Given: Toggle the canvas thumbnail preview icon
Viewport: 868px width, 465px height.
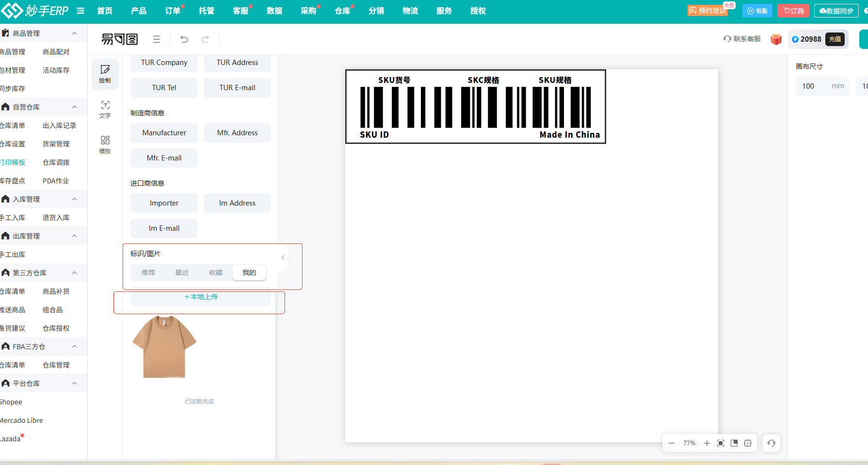Looking at the screenshot, I should [734, 443].
